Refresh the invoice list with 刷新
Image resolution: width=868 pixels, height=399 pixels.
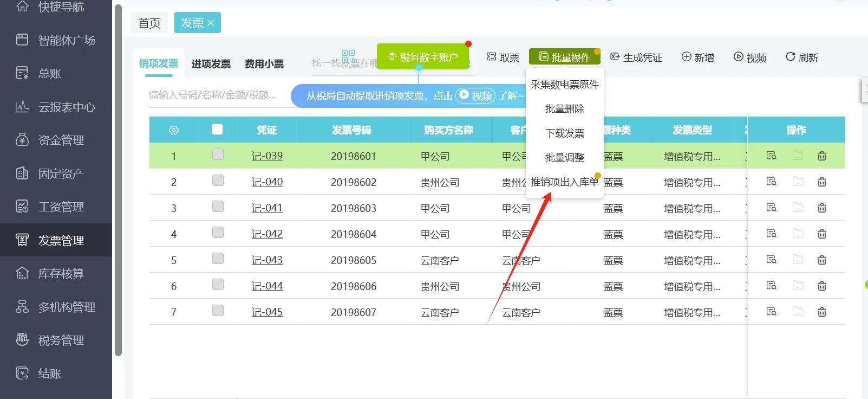pyautogui.click(x=801, y=57)
